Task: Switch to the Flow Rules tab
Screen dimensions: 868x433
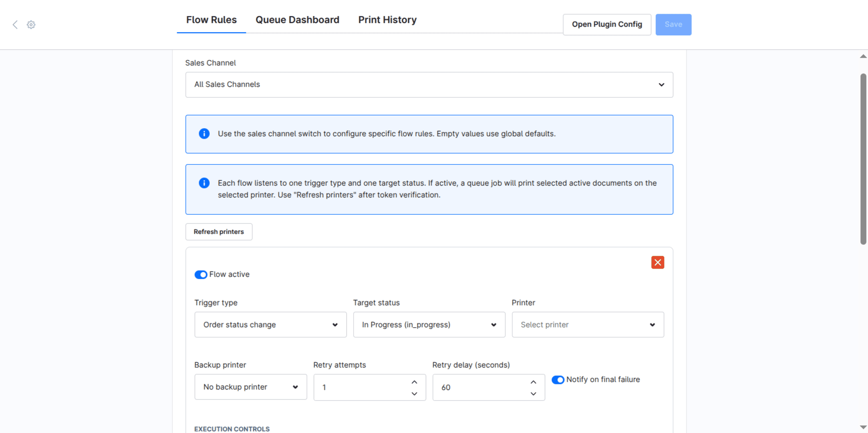Action: pyautogui.click(x=211, y=20)
